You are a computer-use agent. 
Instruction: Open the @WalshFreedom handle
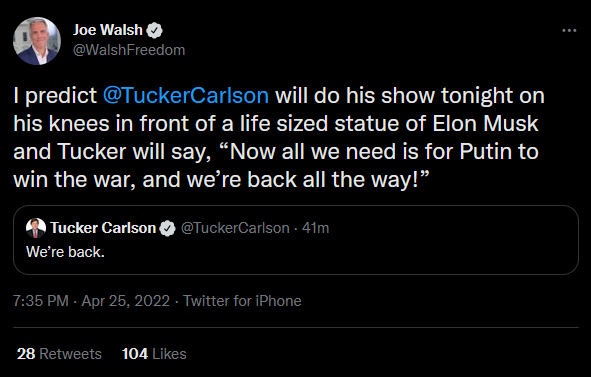pos(129,50)
